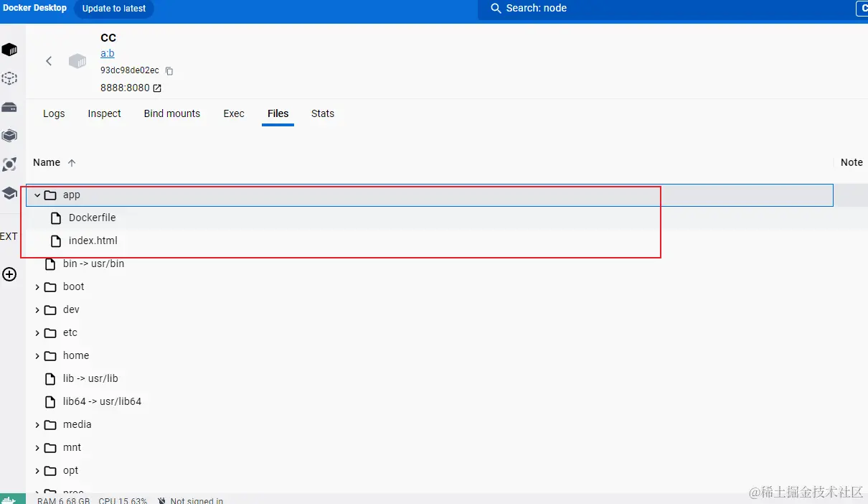Select the bin -> usr/bin entry
868x504 pixels.
tap(93, 263)
